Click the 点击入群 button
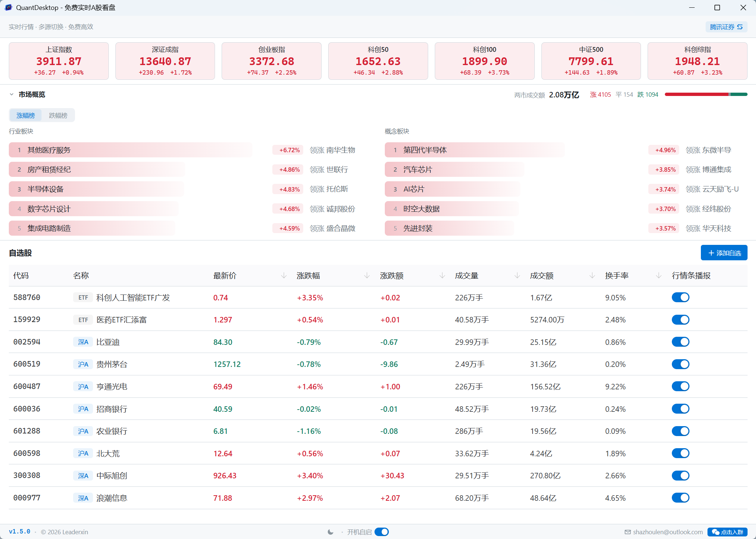Screen dimensions: 756x539 [x=727, y=532]
